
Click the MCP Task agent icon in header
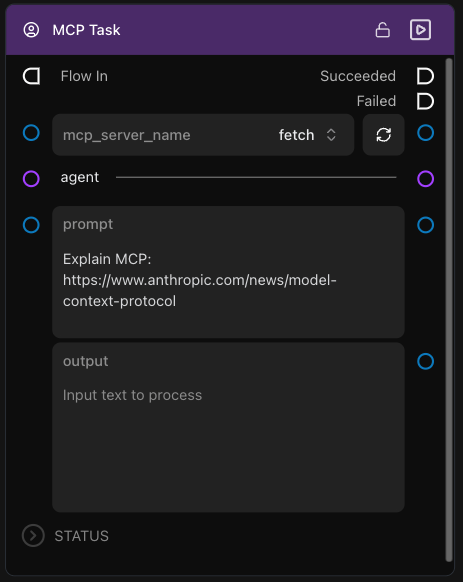tap(31, 30)
